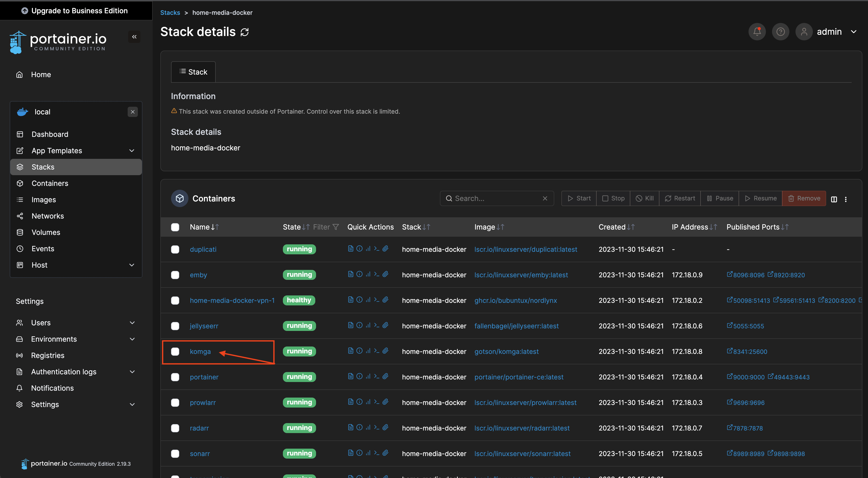868x478 pixels.
Task: Click Upgrade to Business Edition banner
Action: (76, 11)
